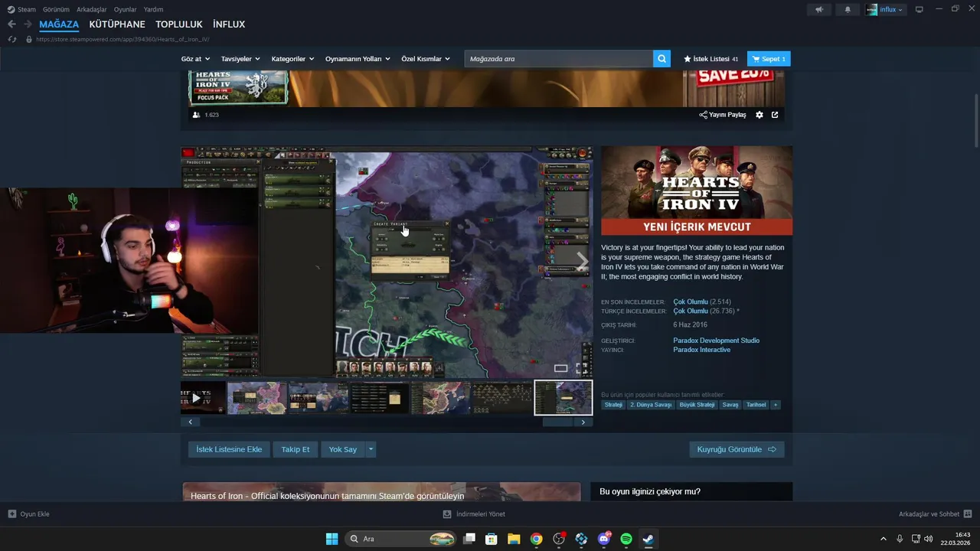Open Microsoft Store from the taskbar
This screenshot has width=980, height=551.
pyautogui.click(x=492, y=539)
